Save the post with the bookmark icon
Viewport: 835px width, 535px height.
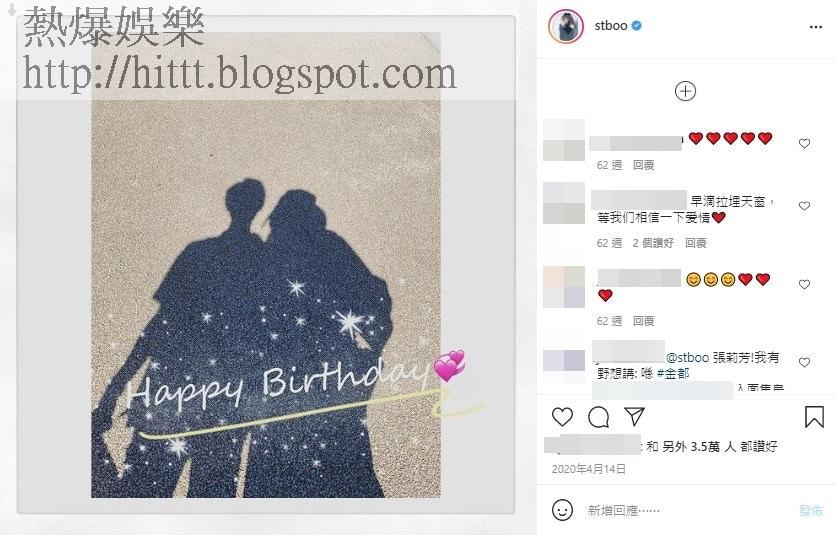point(814,417)
